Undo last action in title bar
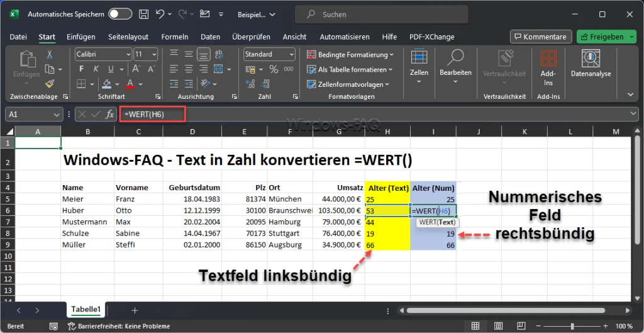Viewport: 644px width, 333px height. click(160, 14)
